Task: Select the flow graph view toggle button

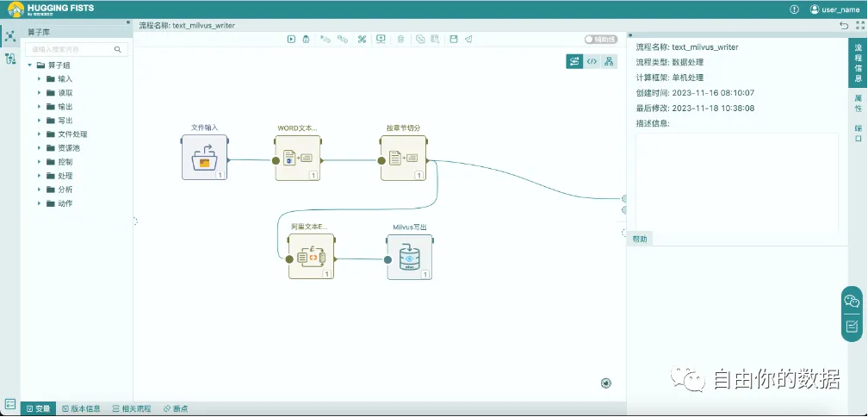Action: point(574,61)
